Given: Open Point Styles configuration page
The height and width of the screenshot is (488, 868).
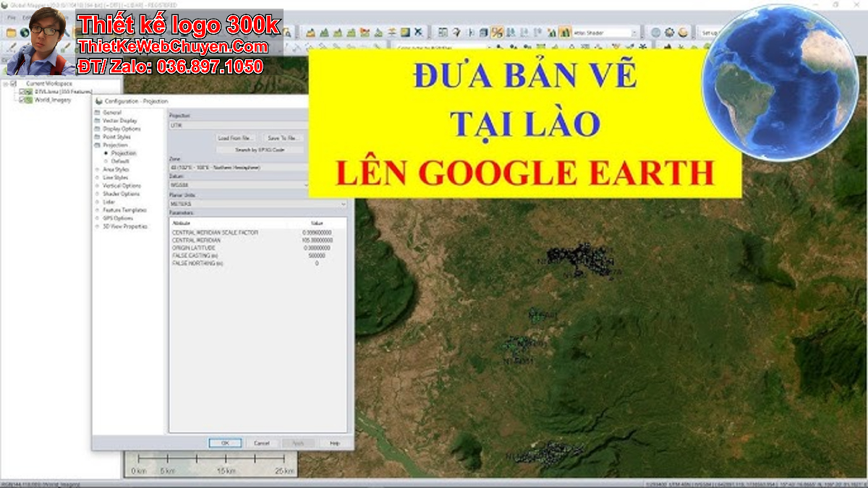Looking at the screenshot, I should tap(116, 137).
